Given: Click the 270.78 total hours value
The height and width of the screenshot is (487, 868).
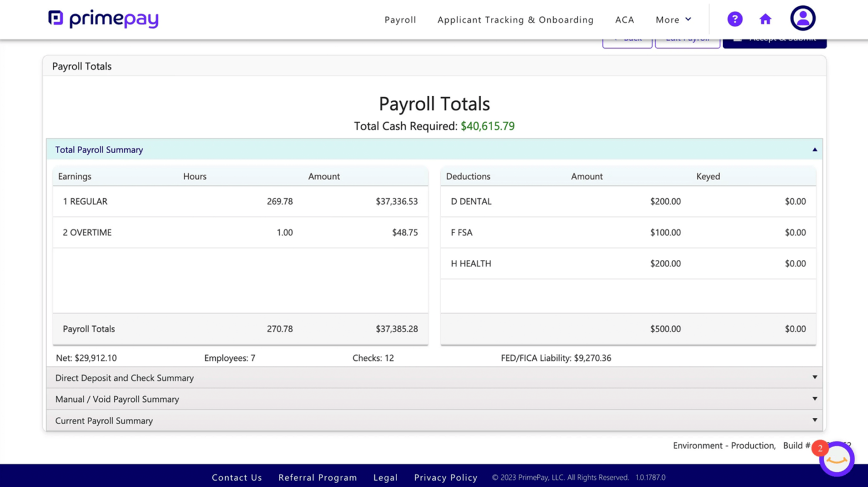Looking at the screenshot, I should [x=280, y=329].
